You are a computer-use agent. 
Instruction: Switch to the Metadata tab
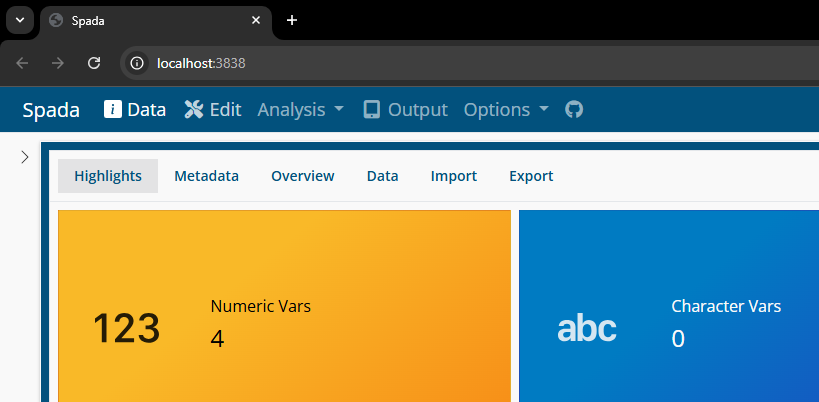206,176
